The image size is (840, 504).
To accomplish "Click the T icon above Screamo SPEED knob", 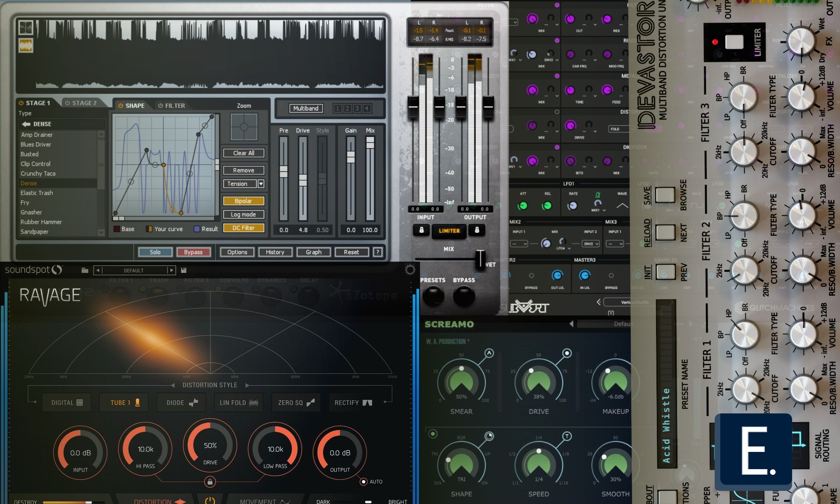I will (567, 436).
